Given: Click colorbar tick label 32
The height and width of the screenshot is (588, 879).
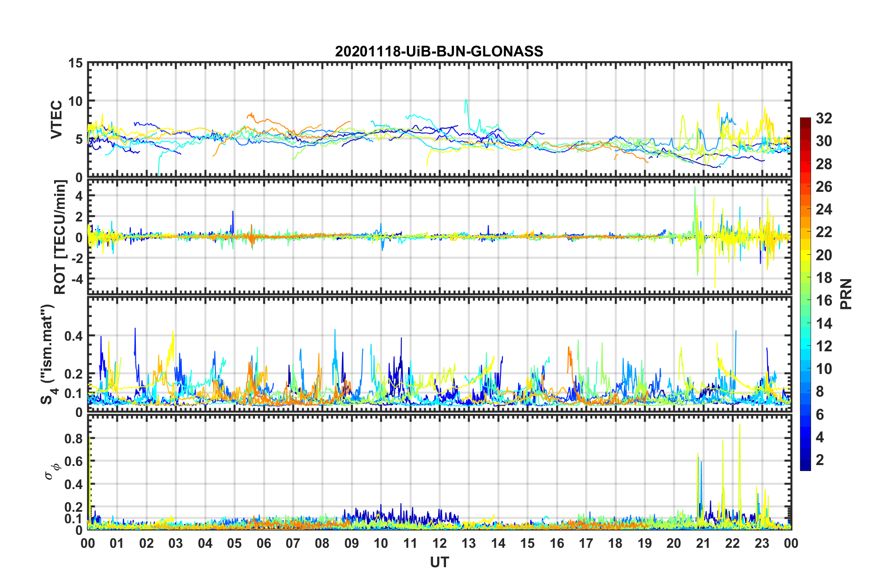Looking at the screenshot, I should [824, 118].
